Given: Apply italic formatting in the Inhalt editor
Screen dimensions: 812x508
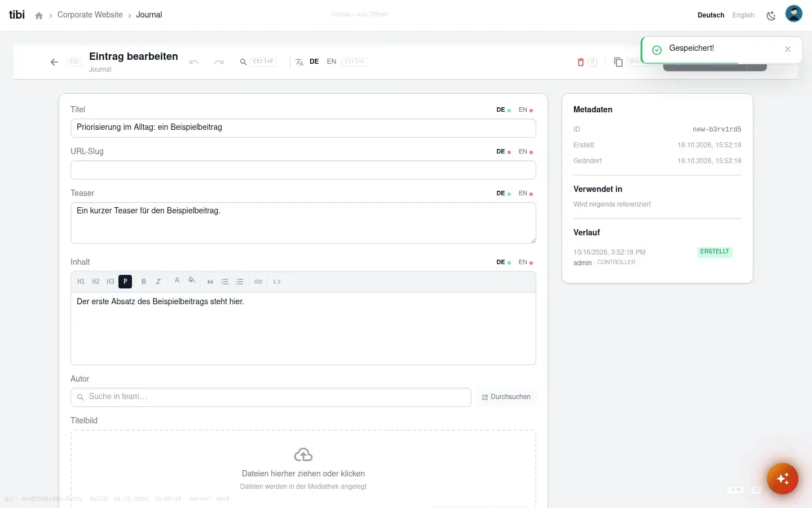Looking at the screenshot, I should click(x=158, y=282).
